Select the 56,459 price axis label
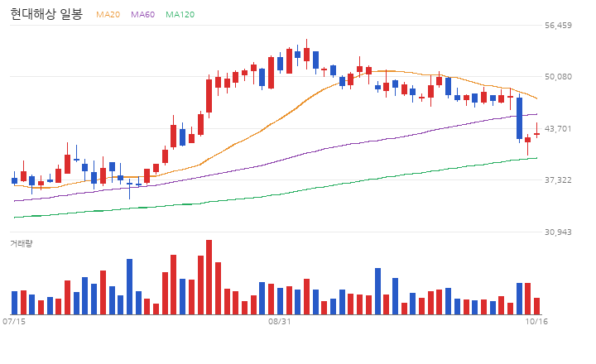Viewport: 596px width, 364px height. 558,26
